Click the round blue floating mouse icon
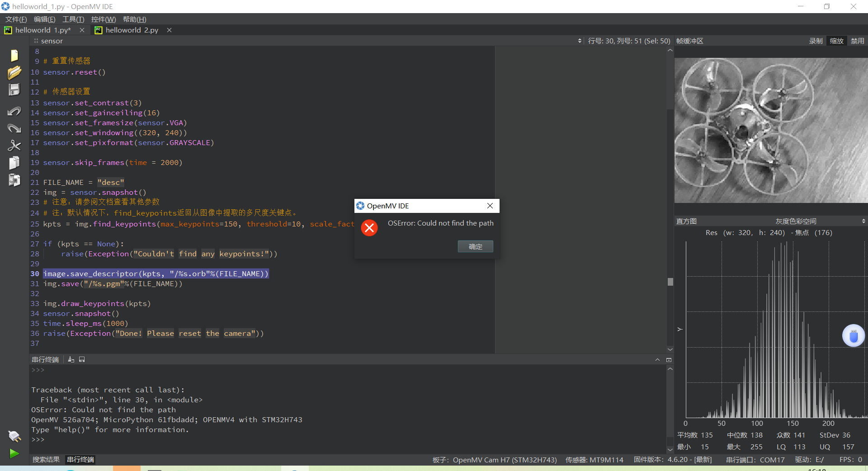The height and width of the screenshot is (471, 868). pyautogui.click(x=853, y=336)
